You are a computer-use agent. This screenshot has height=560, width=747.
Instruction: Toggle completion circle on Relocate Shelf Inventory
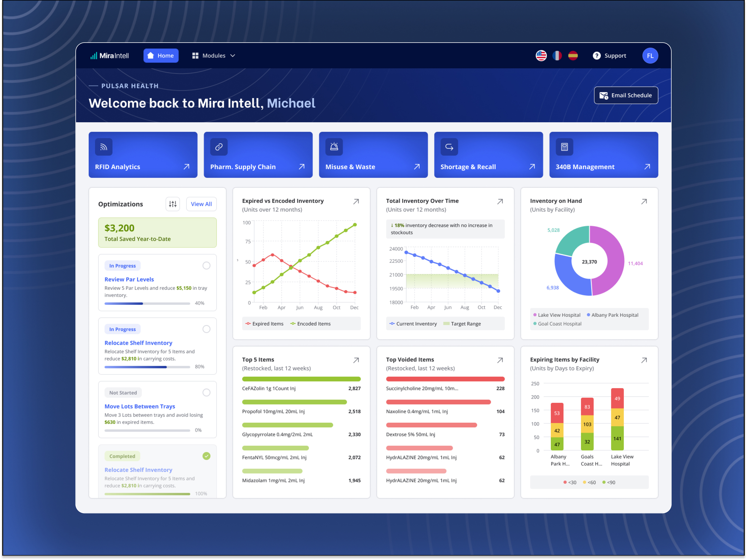(x=206, y=329)
